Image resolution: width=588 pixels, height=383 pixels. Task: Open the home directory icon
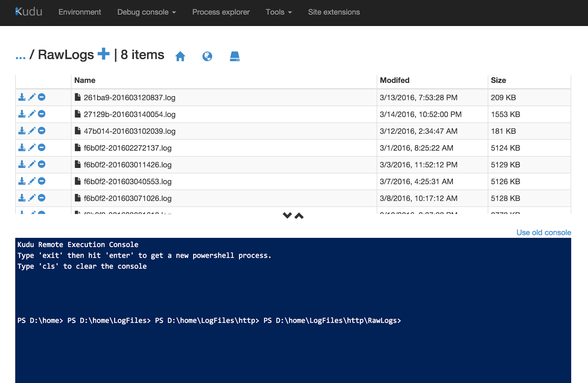tap(180, 56)
